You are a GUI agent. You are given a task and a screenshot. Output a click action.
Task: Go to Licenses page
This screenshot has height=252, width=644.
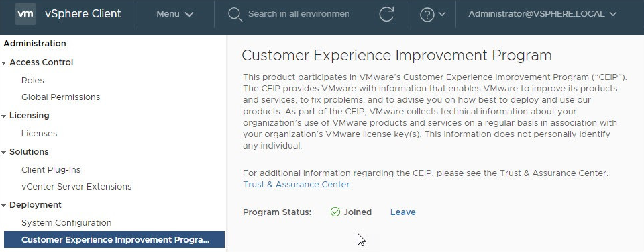click(x=39, y=134)
